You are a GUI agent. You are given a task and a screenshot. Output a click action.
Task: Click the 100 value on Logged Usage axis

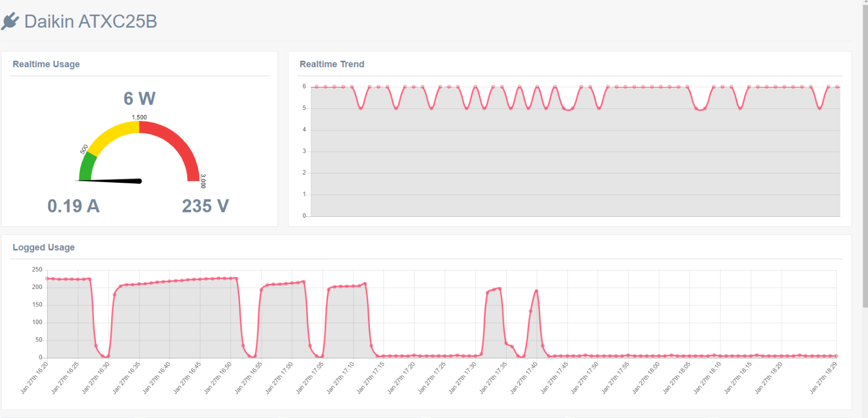[37, 322]
